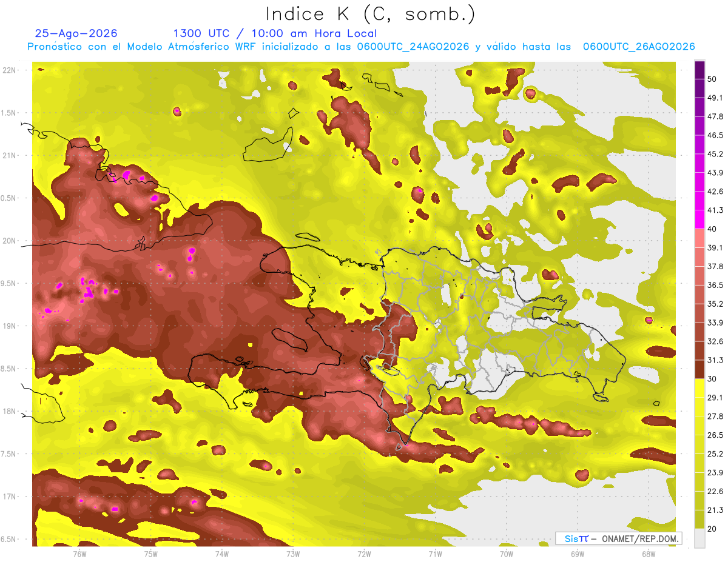Pick the dark purple swatch above 50
The width and height of the screenshot is (728, 562).
(699, 70)
